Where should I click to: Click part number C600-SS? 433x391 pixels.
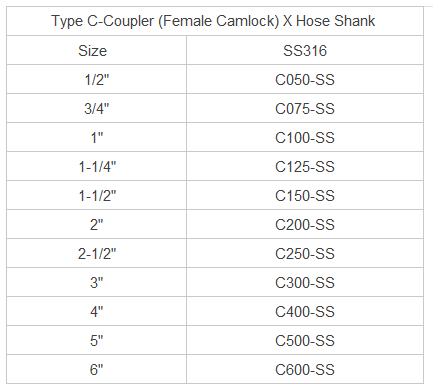coord(305,370)
